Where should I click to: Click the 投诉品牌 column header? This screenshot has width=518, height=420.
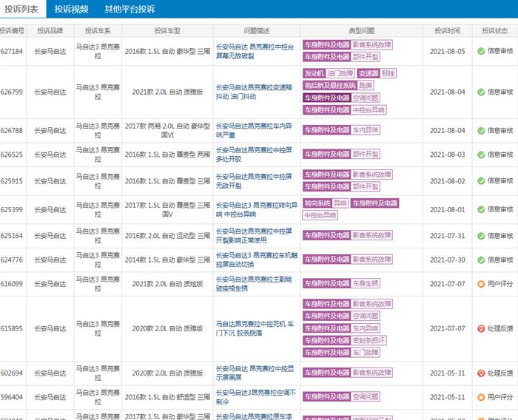(x=50, y=31)
